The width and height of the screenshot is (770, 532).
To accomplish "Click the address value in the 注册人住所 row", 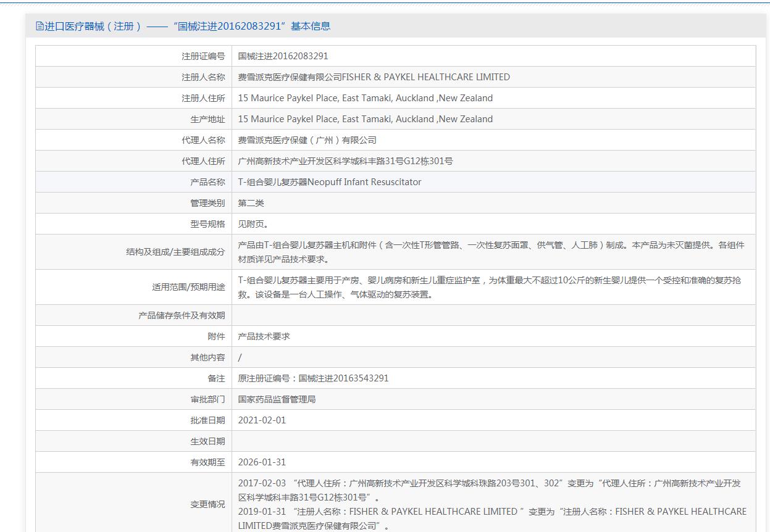I will (x=365, y=98).
